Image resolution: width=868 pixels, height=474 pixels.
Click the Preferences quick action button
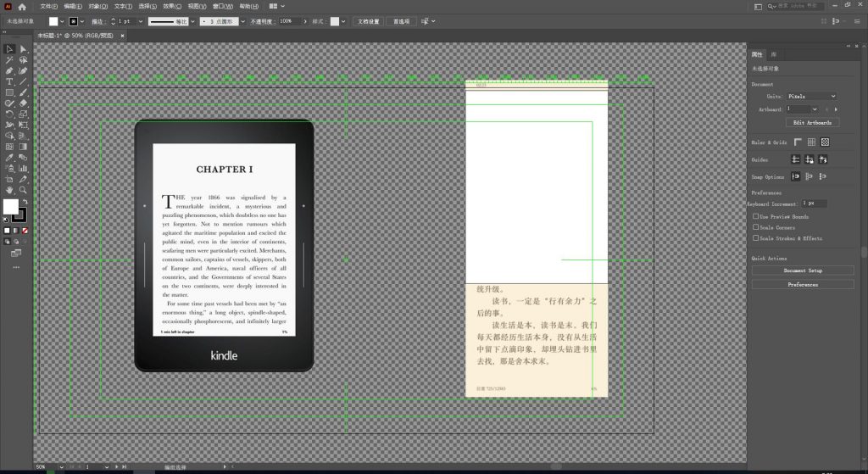point(803,285)
